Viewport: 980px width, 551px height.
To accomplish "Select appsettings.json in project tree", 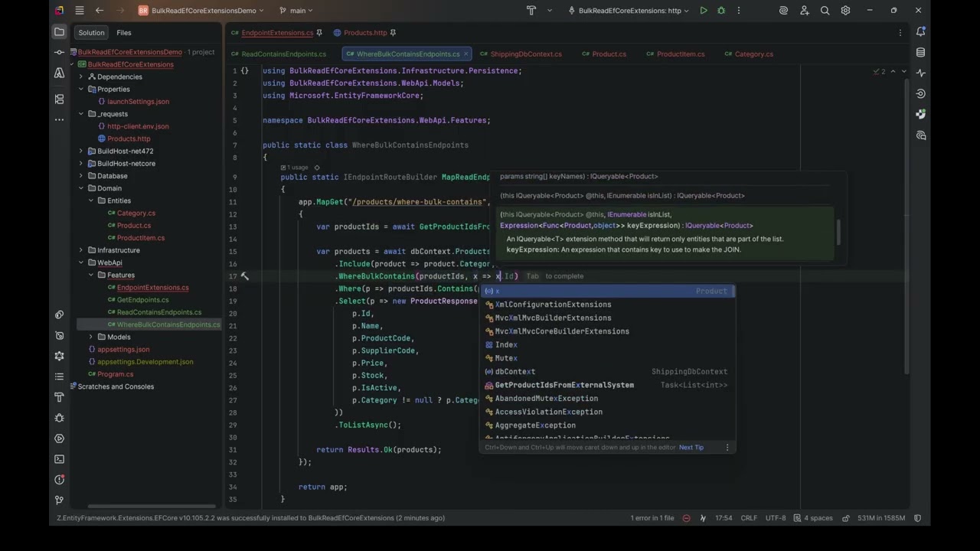I will [123, 350].
